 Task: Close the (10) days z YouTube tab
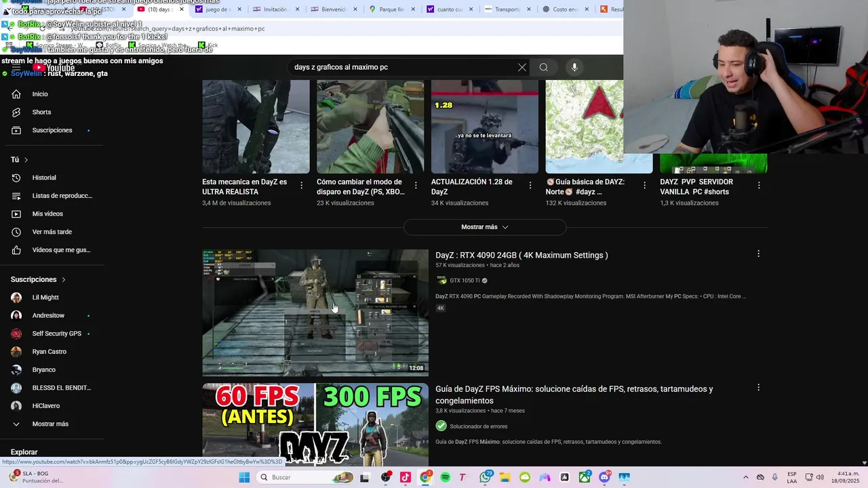tap(182, 9)
